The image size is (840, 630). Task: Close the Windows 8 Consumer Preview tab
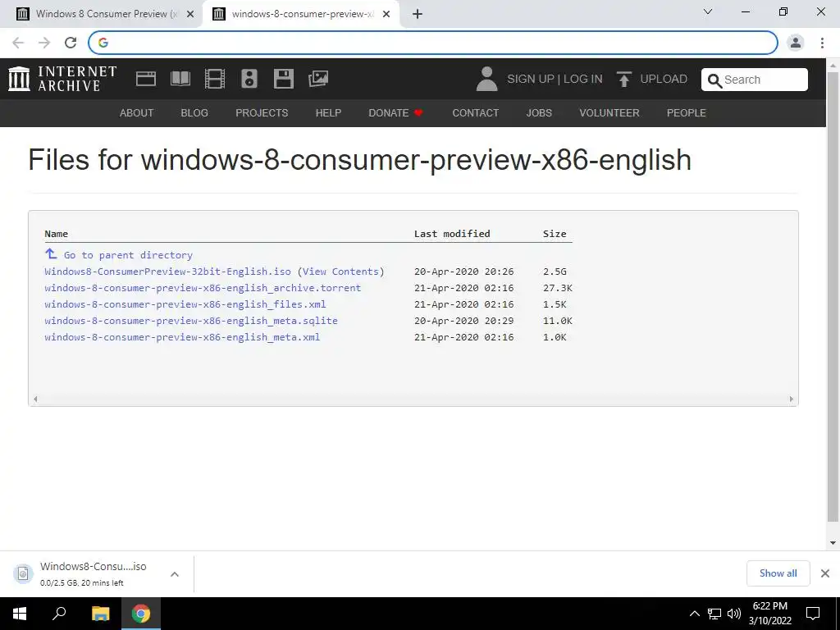[190, 15]
